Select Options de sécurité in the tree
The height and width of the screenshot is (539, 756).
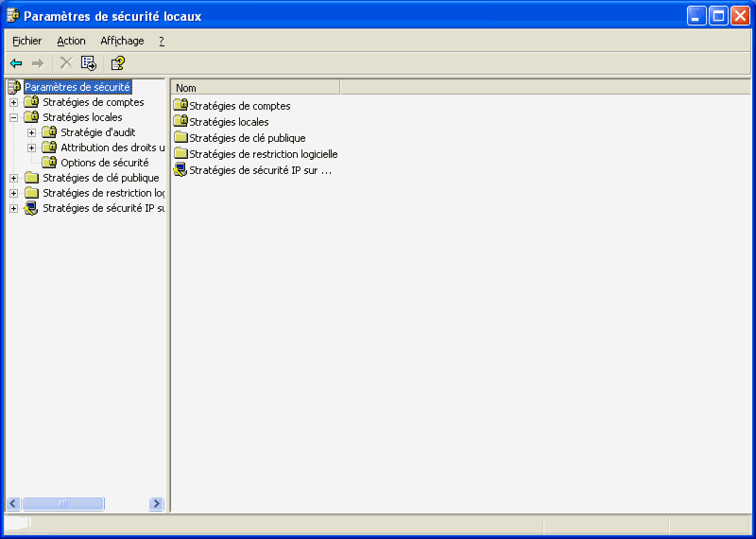[x=105, y=163]
